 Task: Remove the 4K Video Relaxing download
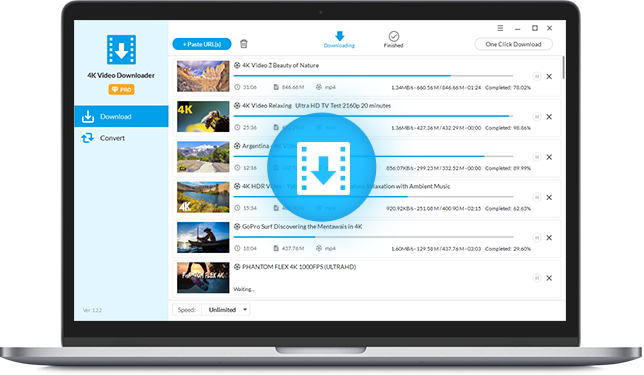tap(549, 117)
